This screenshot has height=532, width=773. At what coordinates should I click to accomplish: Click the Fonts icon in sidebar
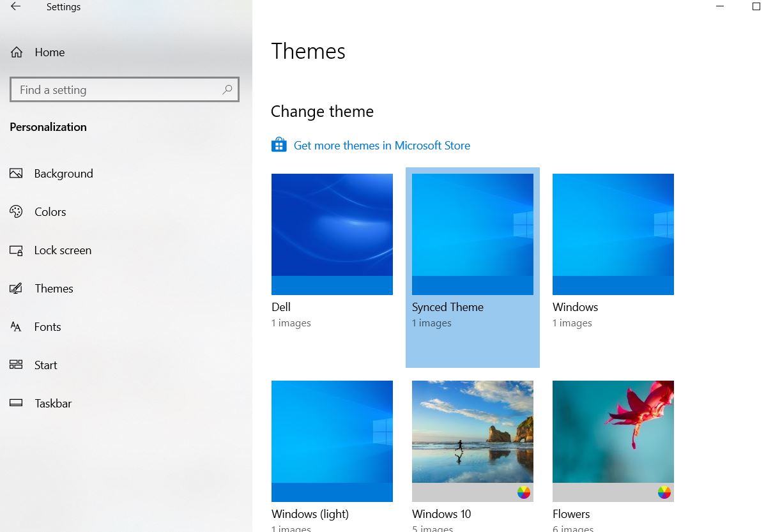click(x=17, y=327)
